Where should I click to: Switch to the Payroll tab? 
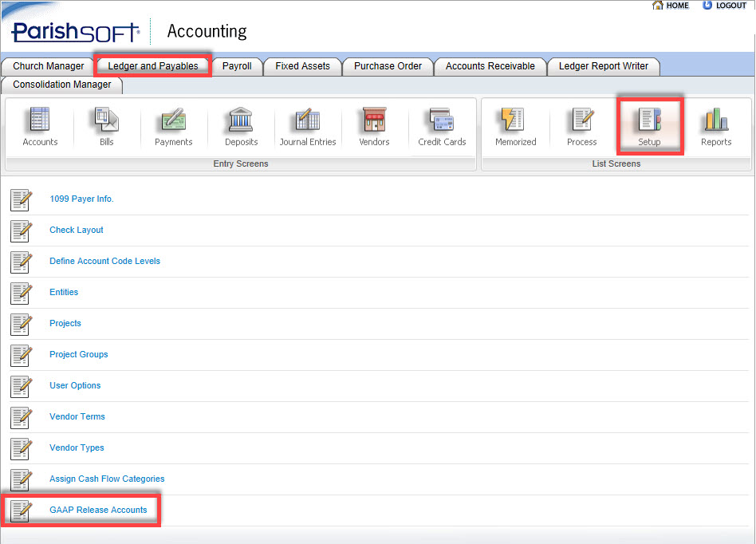237,66
